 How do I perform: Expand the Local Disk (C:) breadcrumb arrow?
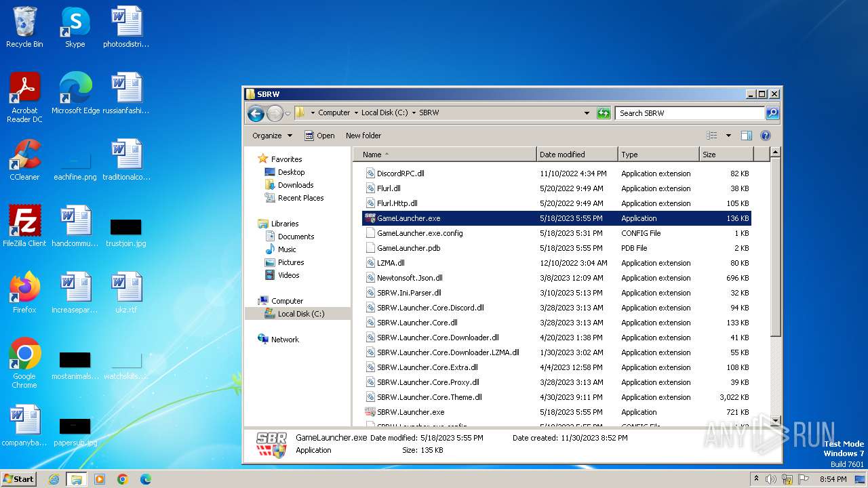point(414,113)
